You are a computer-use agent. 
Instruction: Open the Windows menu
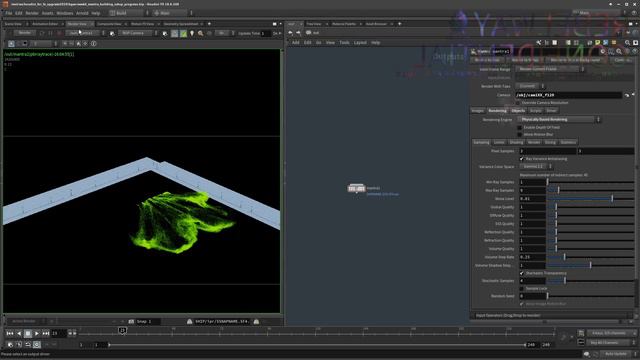(x=65, y=13)
